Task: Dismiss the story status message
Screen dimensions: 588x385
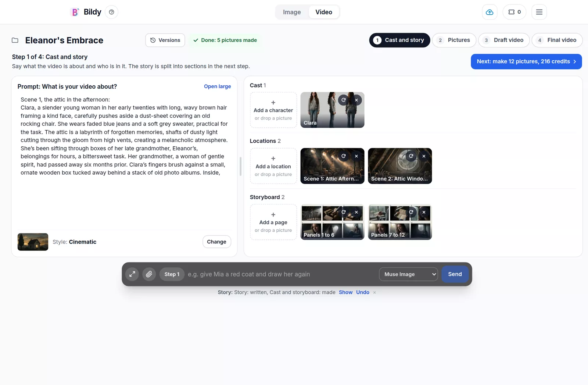Action: click(374, 293)
